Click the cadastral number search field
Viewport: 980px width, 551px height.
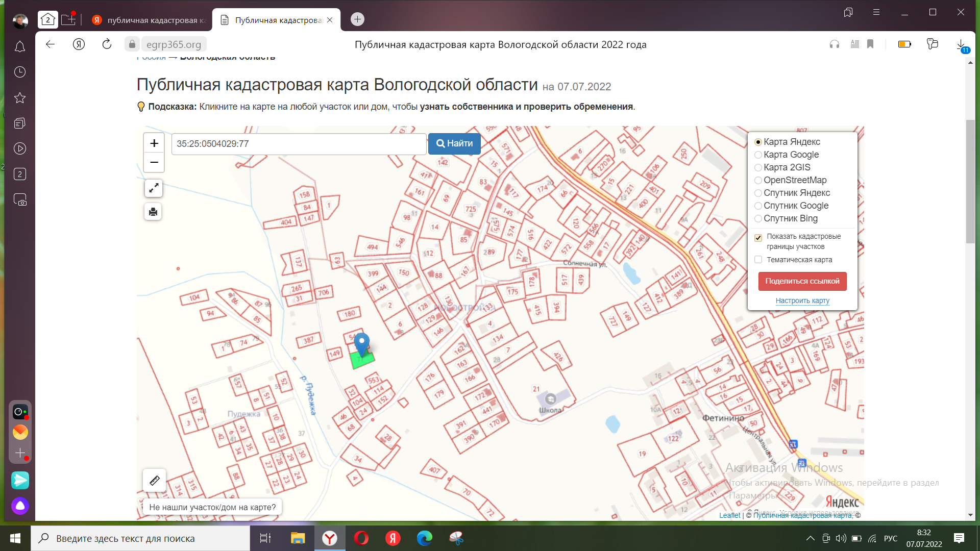click(299, 144)
